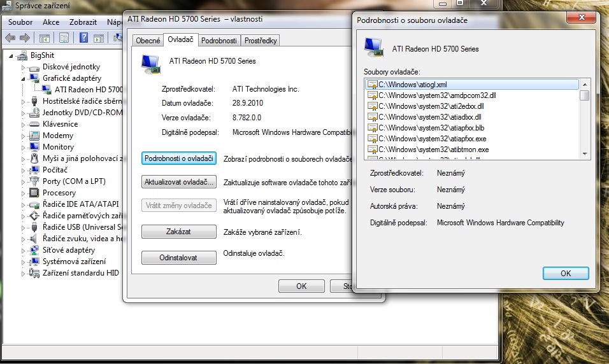This screenshot has width=609, height=364.
Task: Click driver file list scroll-up arrow
Action: click(585, 84)
